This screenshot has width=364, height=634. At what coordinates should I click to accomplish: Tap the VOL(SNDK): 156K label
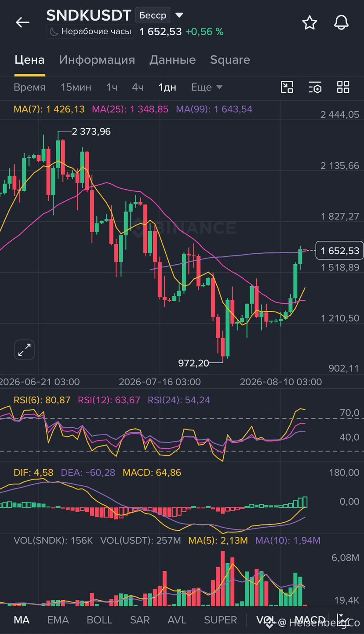(x=53, y=540)
